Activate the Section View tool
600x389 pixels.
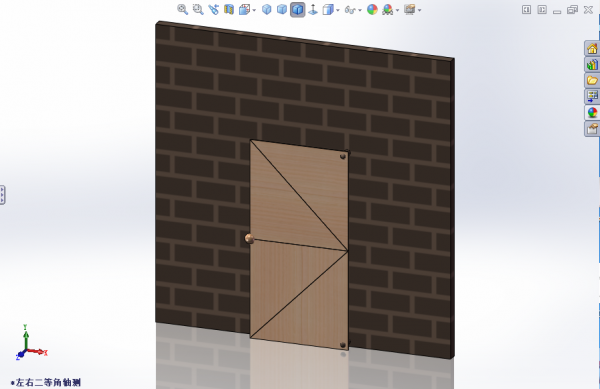pyautogui.click(x=229, y=10)
